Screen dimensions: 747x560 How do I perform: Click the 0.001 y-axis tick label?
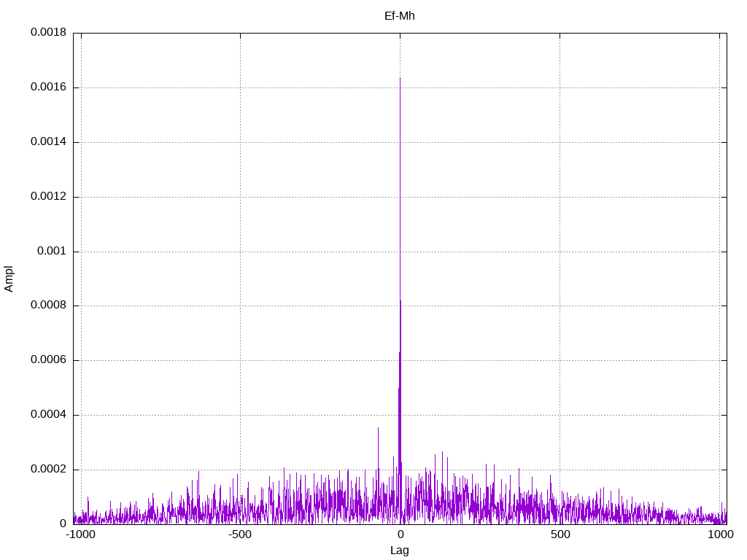52,251
